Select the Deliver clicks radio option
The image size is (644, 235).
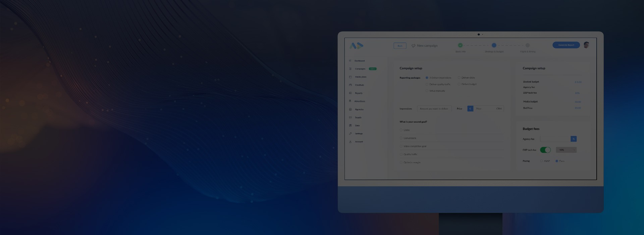pyautogui.click(x=459, y=78)
